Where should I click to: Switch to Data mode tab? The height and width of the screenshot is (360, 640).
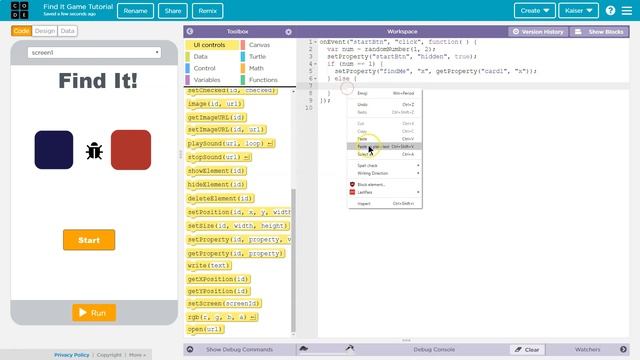coord(67,31)
